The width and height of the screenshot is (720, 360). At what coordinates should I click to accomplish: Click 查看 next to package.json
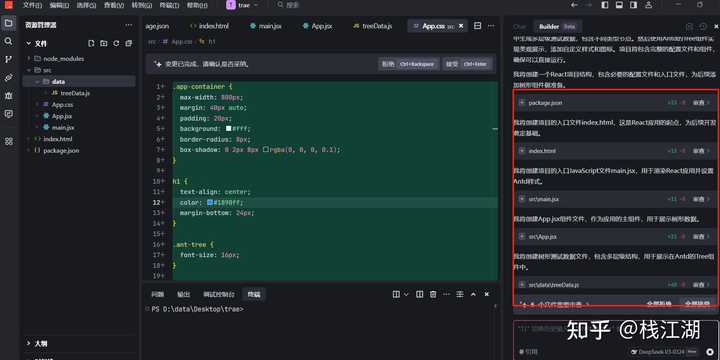[698, 103]
